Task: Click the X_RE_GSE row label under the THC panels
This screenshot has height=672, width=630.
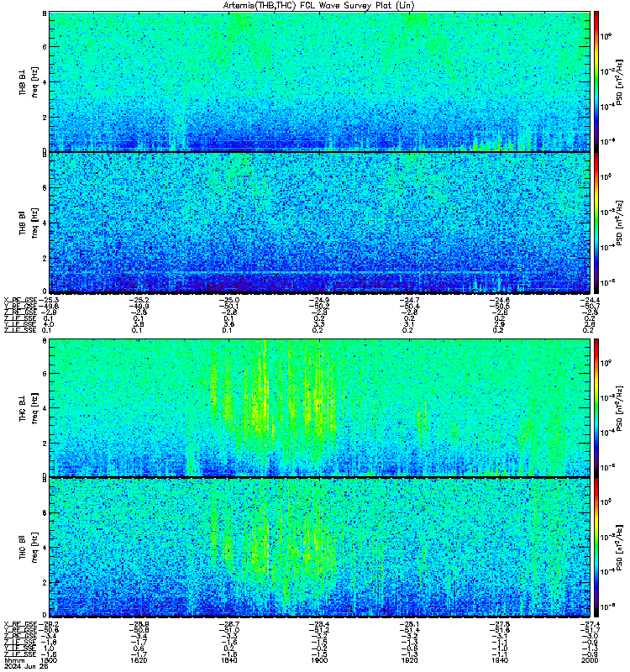Action: point(20,624)
